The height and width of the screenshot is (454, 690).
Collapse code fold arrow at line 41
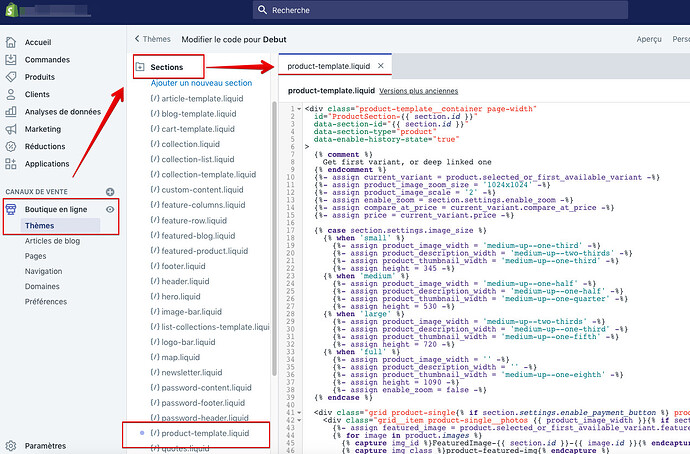coord(299,413)
